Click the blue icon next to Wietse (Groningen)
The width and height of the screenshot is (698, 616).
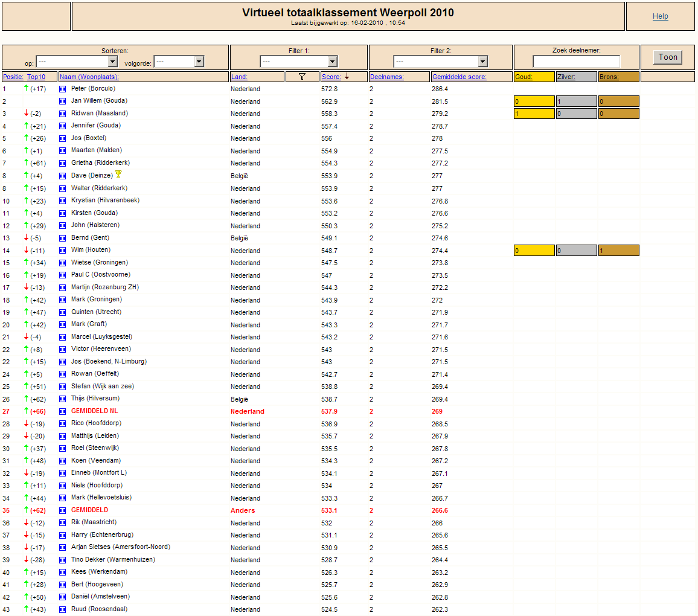click(62, 263)
